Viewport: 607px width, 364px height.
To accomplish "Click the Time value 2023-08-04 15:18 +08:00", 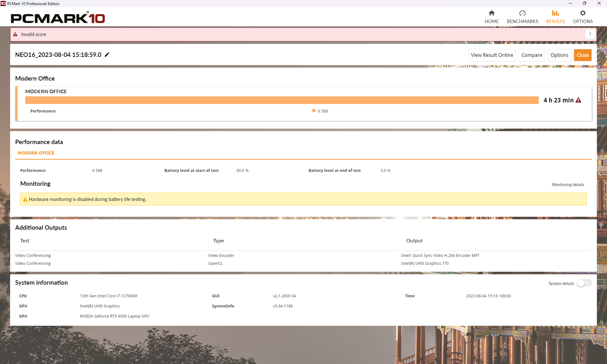I will 488,296.
